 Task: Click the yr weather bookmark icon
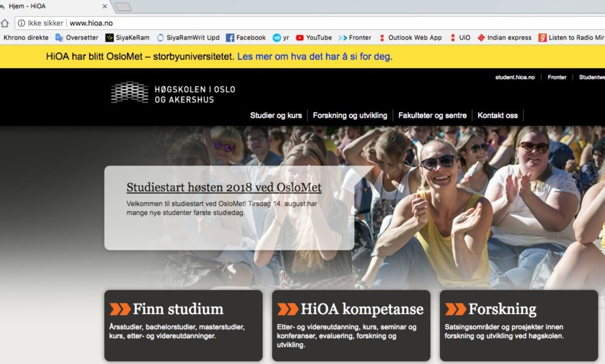click(x=277, y=37)
